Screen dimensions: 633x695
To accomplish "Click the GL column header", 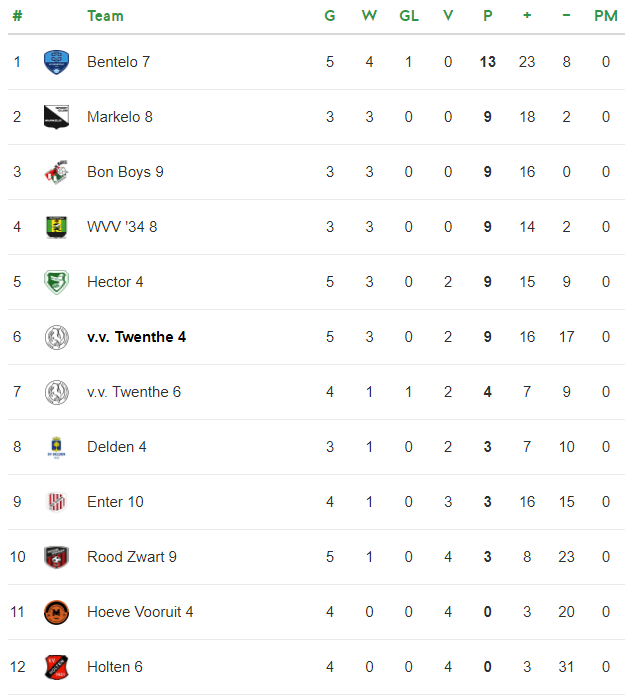I will 409,16.
